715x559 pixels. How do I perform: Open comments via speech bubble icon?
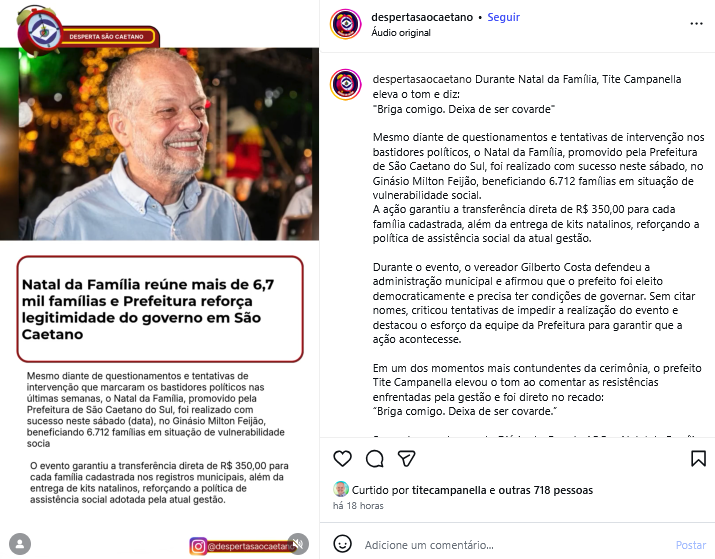pos(374,458)
